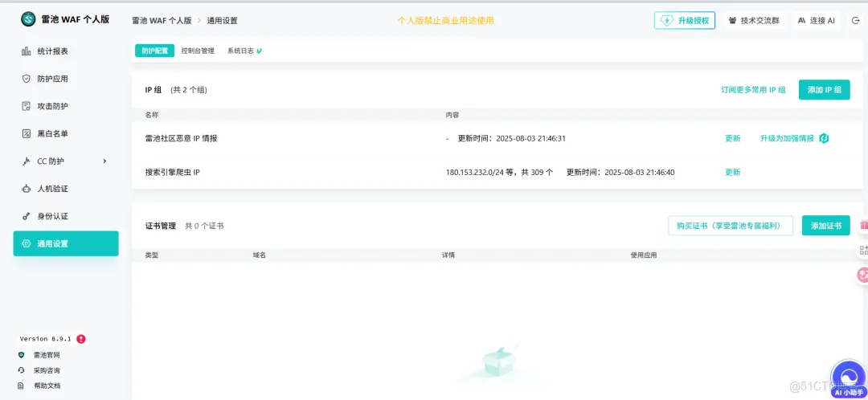Click the gift icon on right edge
The image size is (868, 400).
tap(863, 225)
